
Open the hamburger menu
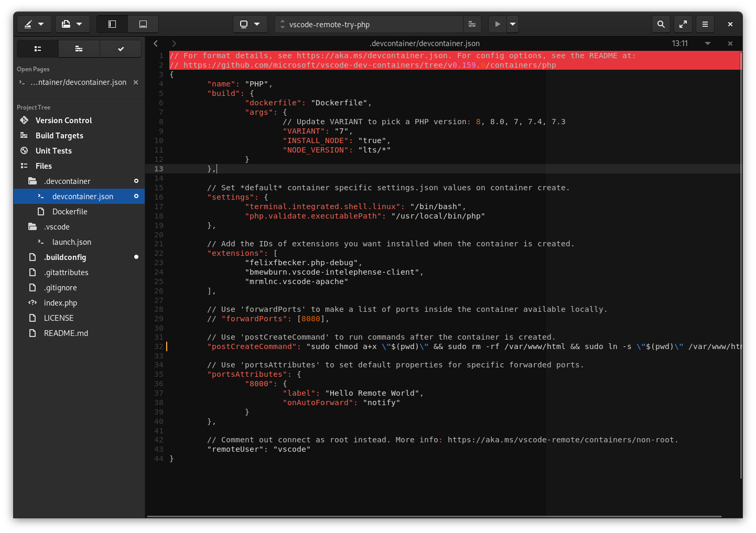click(x=705, y=24)
